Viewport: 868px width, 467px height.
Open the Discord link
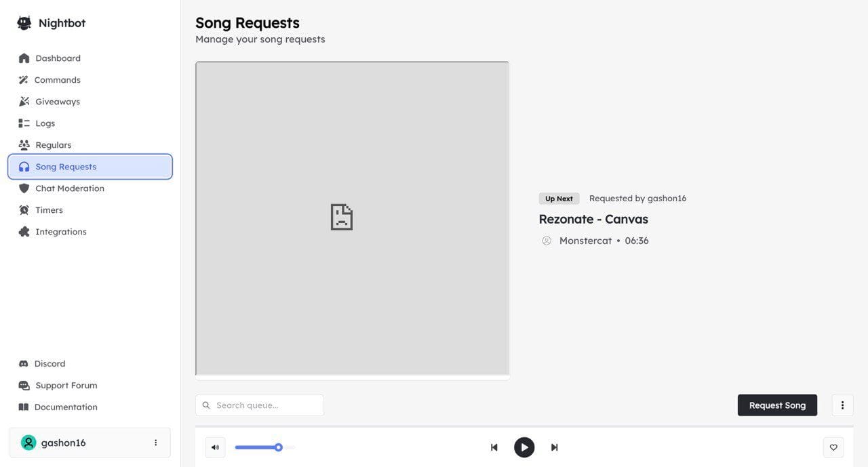coord(50,364)
